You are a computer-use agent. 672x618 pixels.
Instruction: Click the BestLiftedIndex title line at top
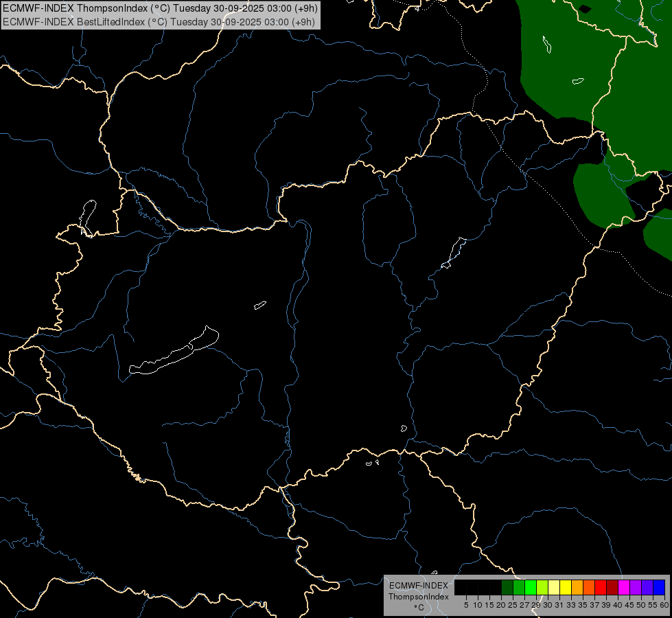click(159, 21)
